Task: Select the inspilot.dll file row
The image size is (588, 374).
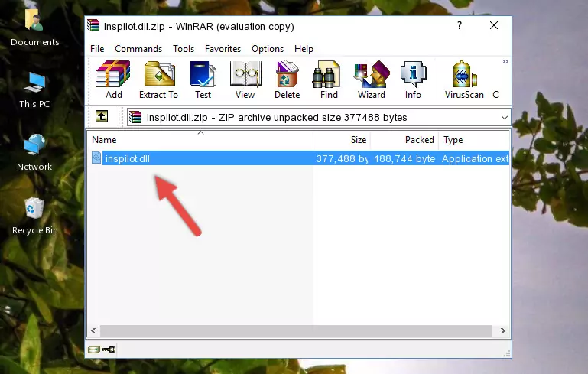Action: click(x=299, y=158)
